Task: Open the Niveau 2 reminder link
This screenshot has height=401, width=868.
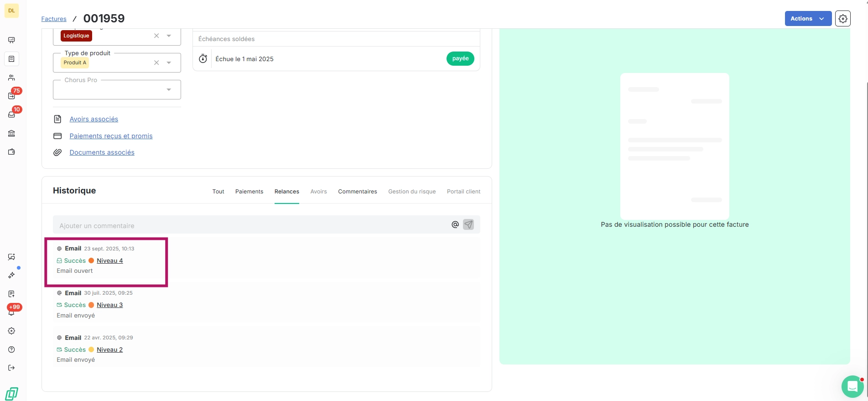Action: point(110,349)
